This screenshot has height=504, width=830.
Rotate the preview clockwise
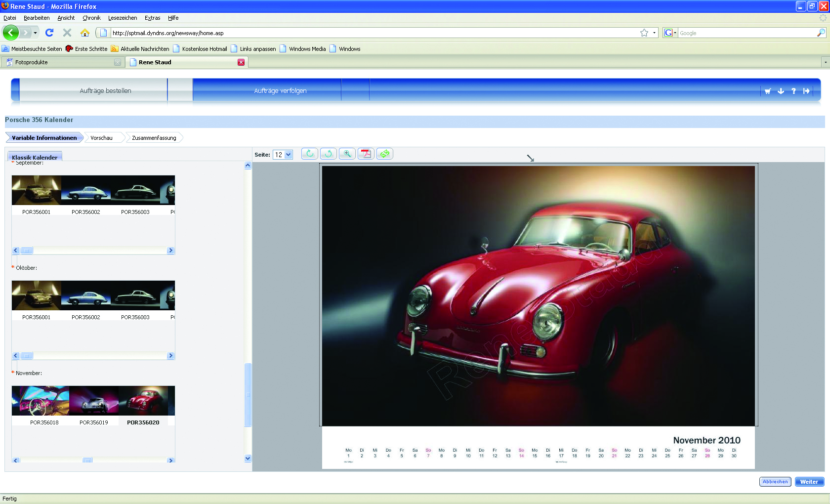310,154
